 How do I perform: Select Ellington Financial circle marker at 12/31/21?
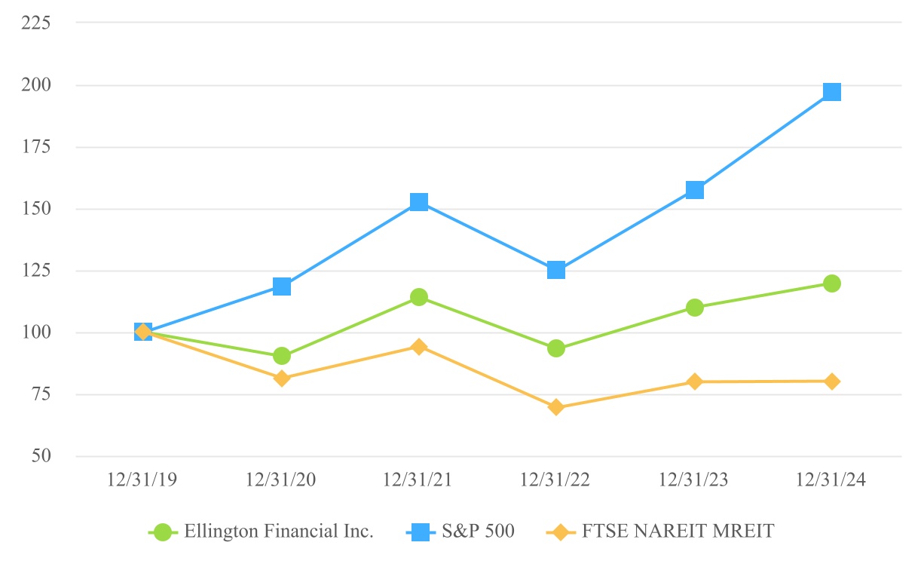(419, 297)
